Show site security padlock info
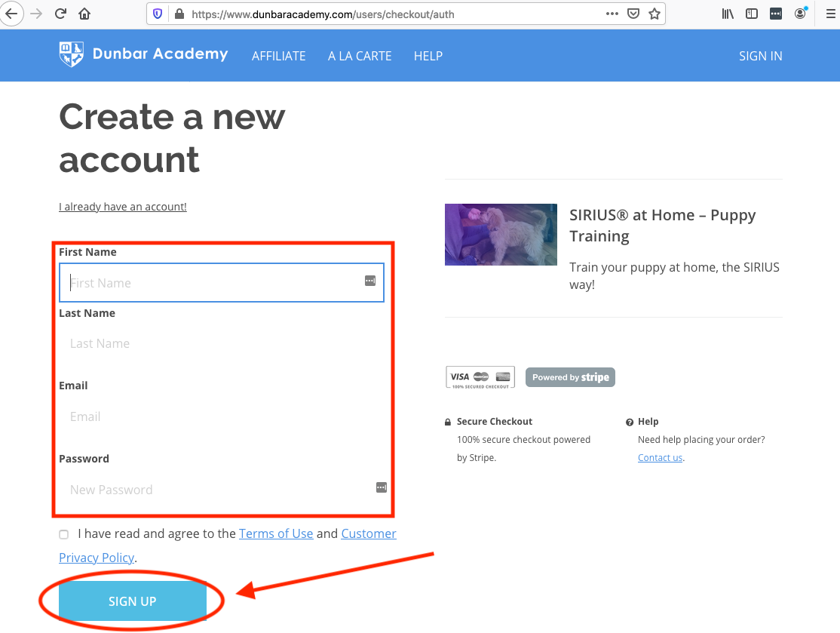This screenshot has height=633, width=840. (x=179, y=14)
